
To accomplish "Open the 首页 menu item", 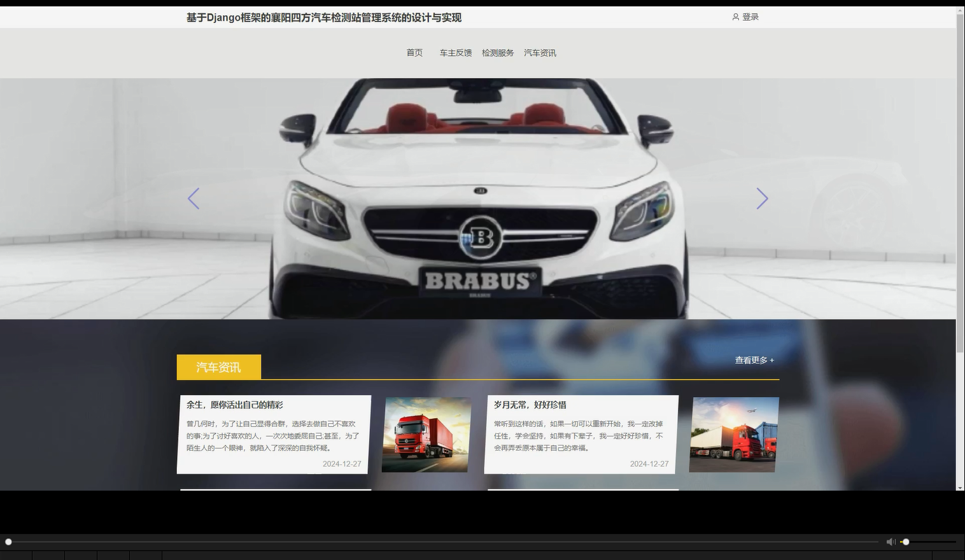I will [414, 53].
